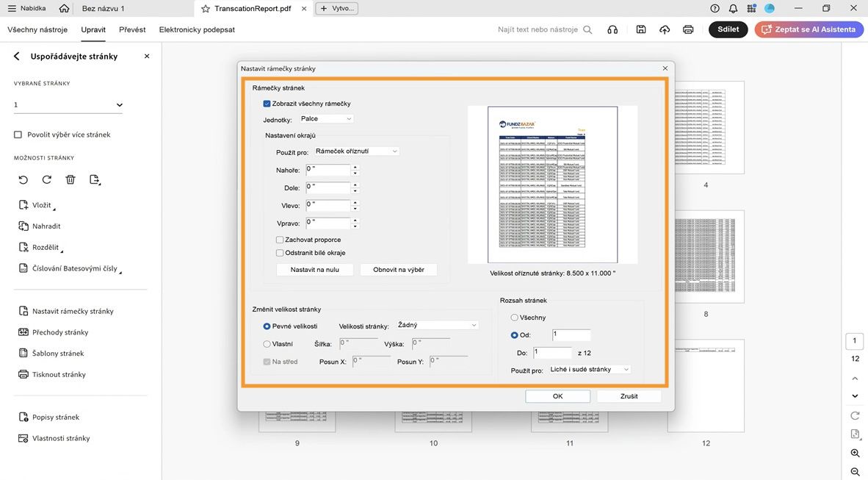Open the notifications bell
Screen dimensions: 868x480
(x=733, y=8)
